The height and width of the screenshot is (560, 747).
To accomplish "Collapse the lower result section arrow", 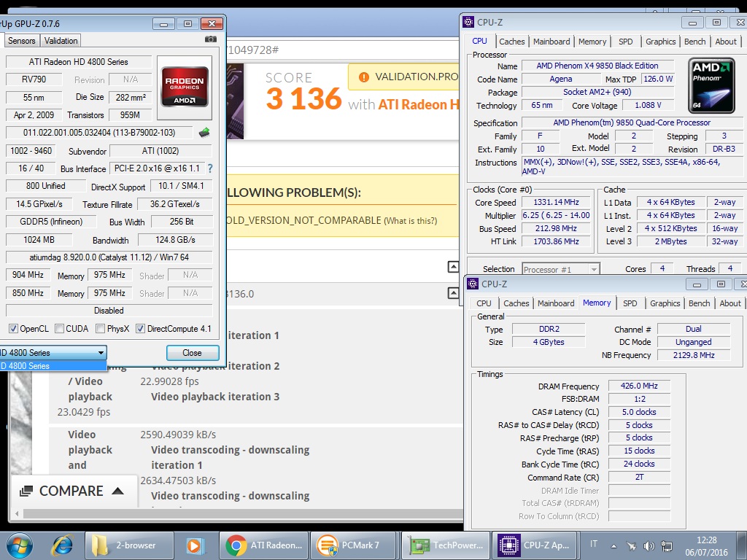I will pos(454,293).
